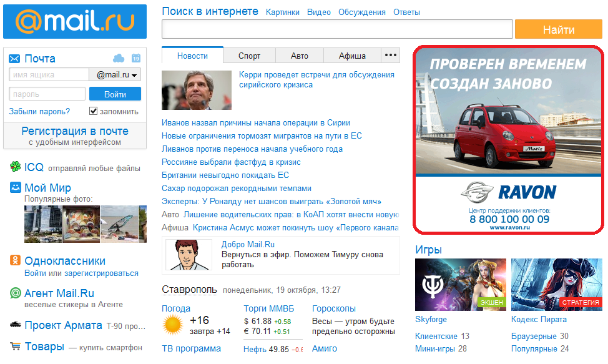Click the имя ящика input field
This screenshot has height=364, width=608.
click(49, 75)
